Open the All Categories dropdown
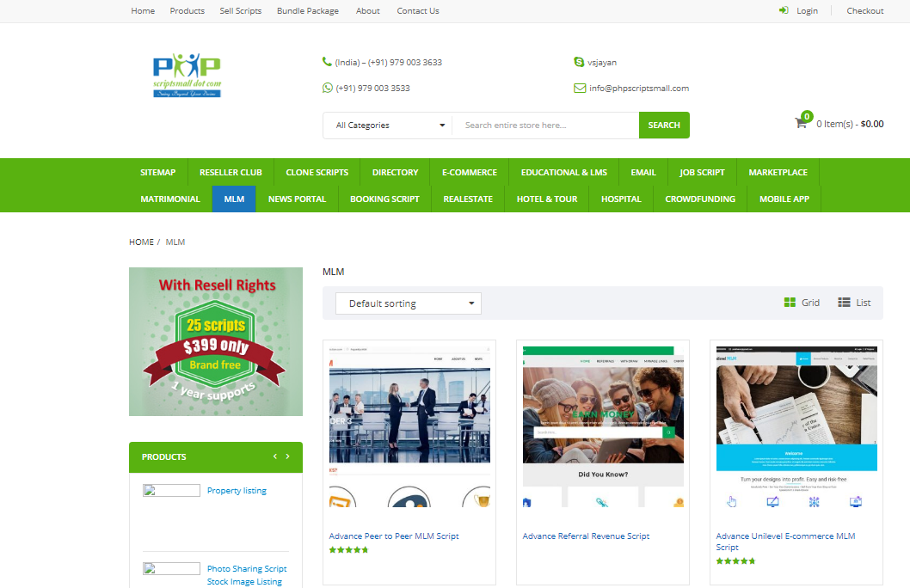The image size is (910, 588). click(x=386, y=125)
